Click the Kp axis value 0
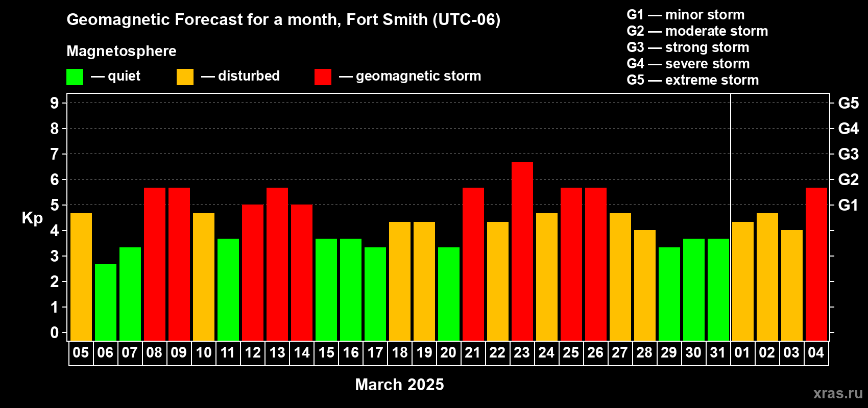This screenshot has height=408, width=868. click(x=55, y=333)
